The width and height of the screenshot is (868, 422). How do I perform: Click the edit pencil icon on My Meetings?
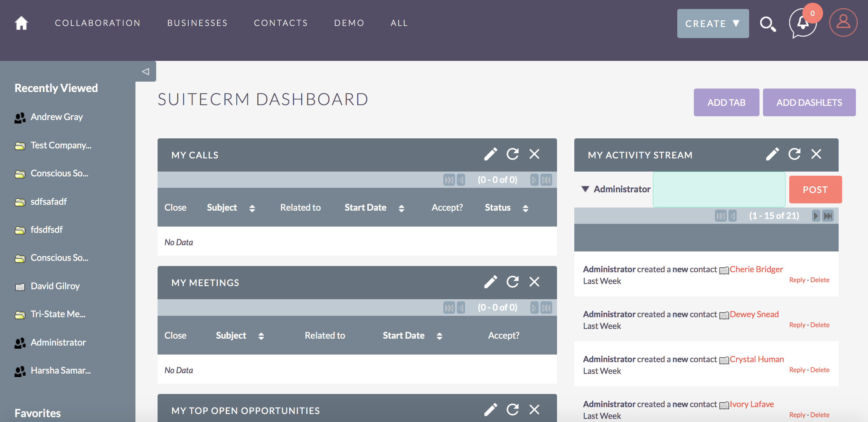tap(490, 283)
